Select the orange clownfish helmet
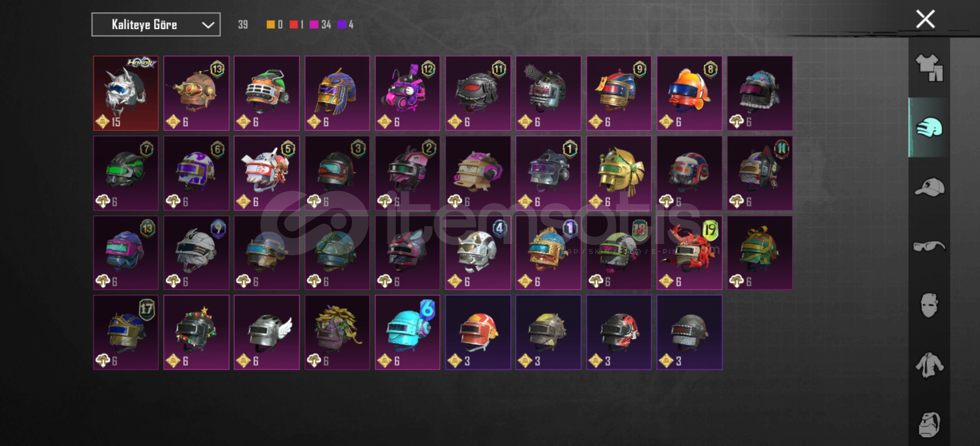Image resolution: width=980 pixels, height=446 pixels. click(690, 93)
